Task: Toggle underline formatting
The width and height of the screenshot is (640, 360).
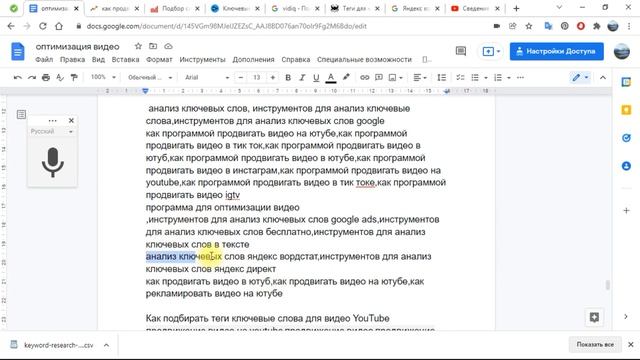Action: [x=316, y=78]
